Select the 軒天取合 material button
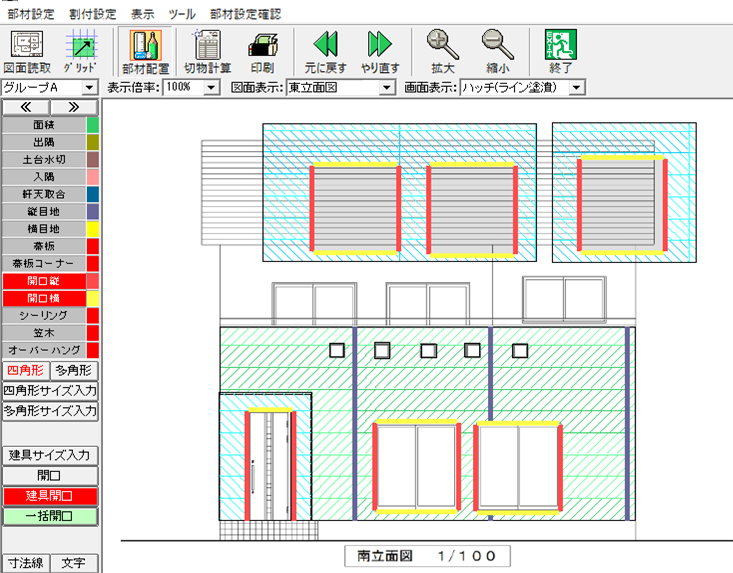Viewport: 733px width, 573px height. 44,194
